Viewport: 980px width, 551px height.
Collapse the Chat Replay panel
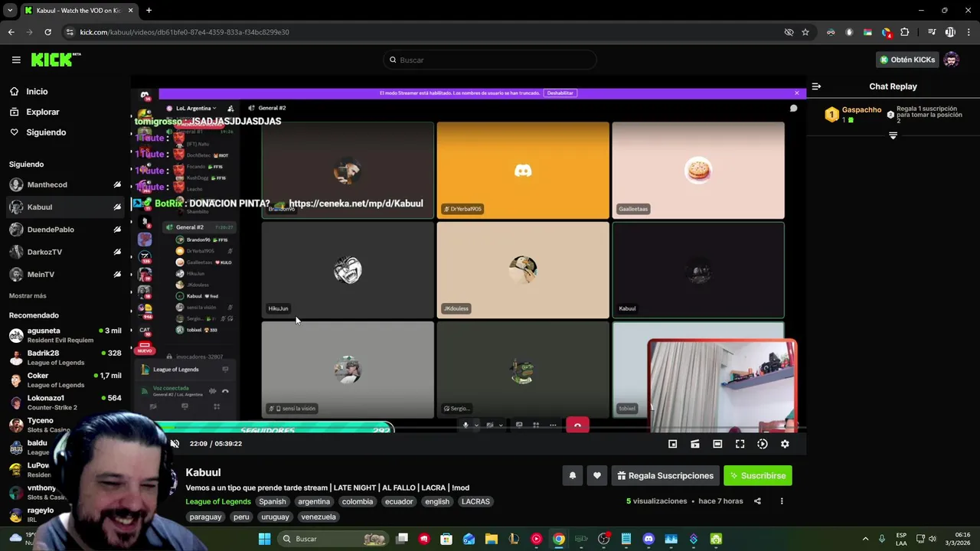click(816, 86)
